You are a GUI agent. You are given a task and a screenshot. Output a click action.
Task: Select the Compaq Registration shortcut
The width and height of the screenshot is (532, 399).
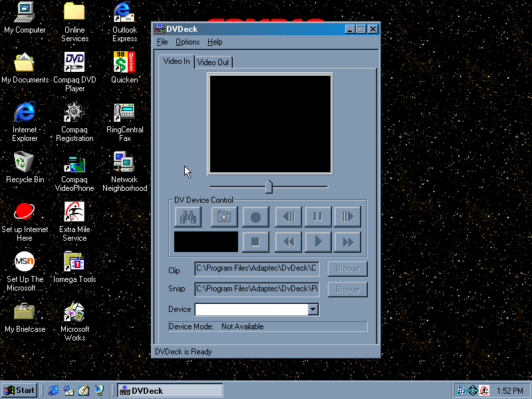(x=74, y=122)
